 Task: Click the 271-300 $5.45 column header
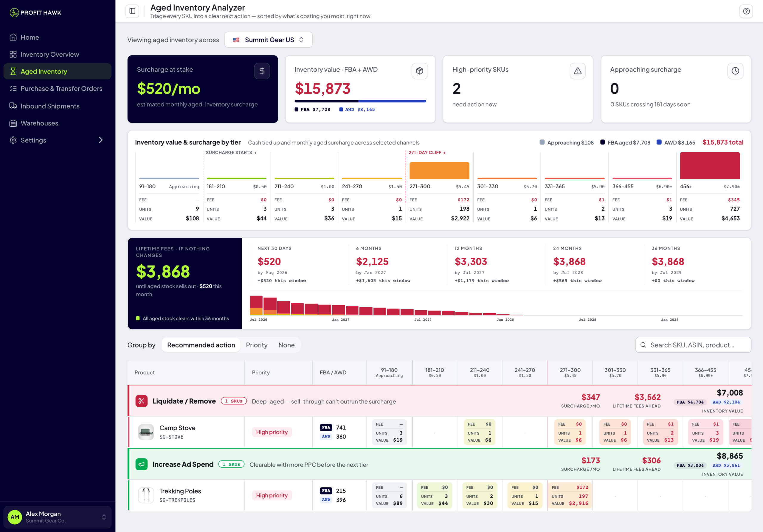570,373
